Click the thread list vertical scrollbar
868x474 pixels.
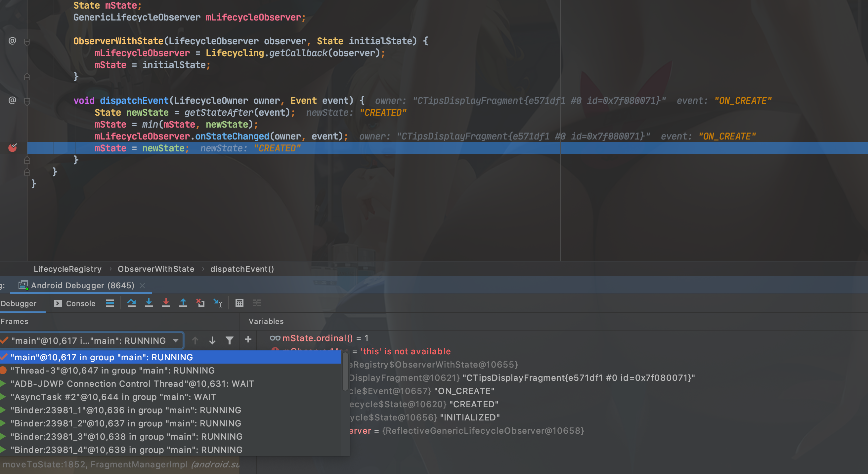[x=345, y=371]
